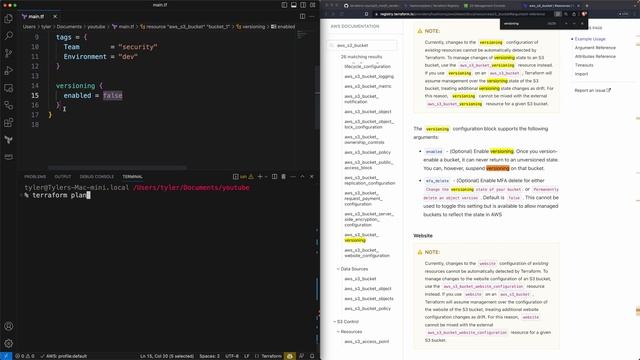The image size is (640, 360).
Task: Open editor More Actions menu
Action: coord(312,16)
